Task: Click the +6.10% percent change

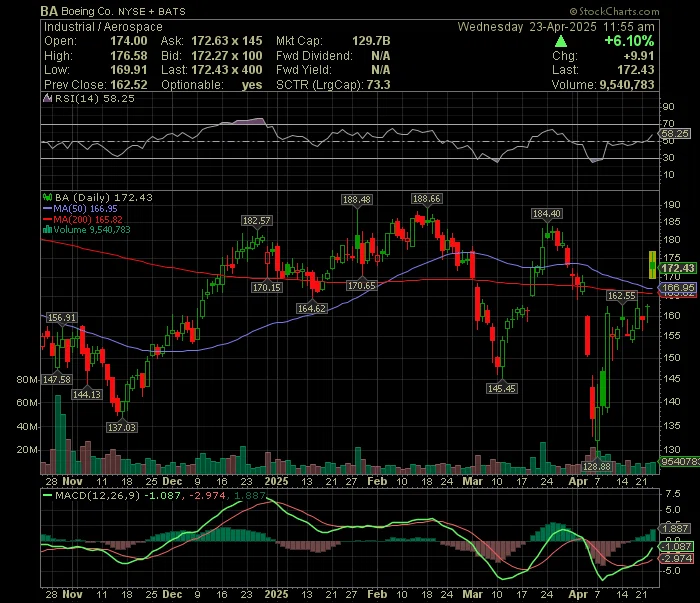Action: pyautogui.click(x=629, y=41)
